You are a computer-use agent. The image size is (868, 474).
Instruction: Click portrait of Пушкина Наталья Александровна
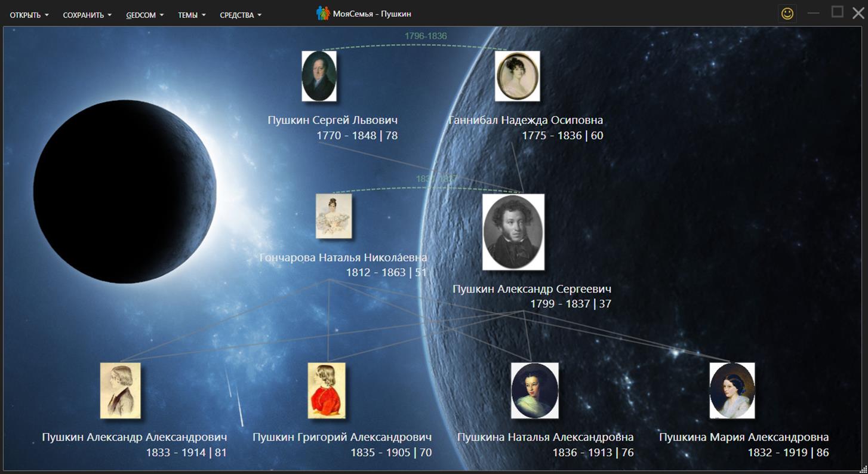pos(534,390)
